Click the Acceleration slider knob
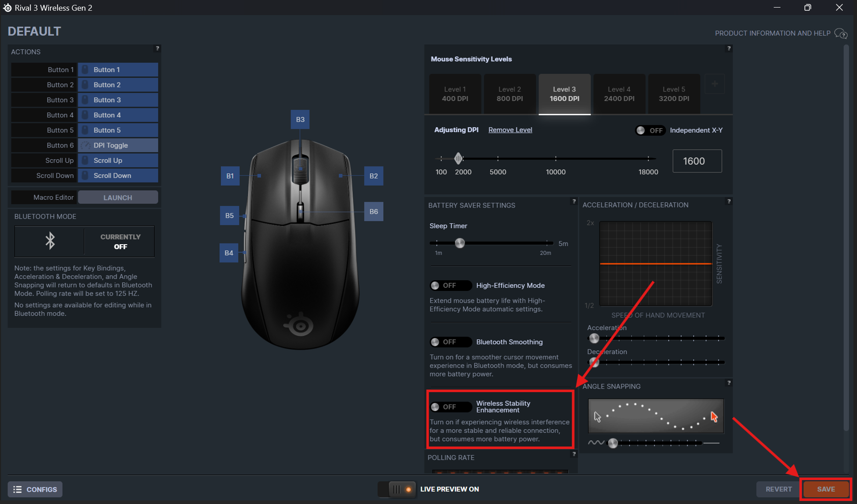This screenshot has width=857, height=504. [594, 338]
